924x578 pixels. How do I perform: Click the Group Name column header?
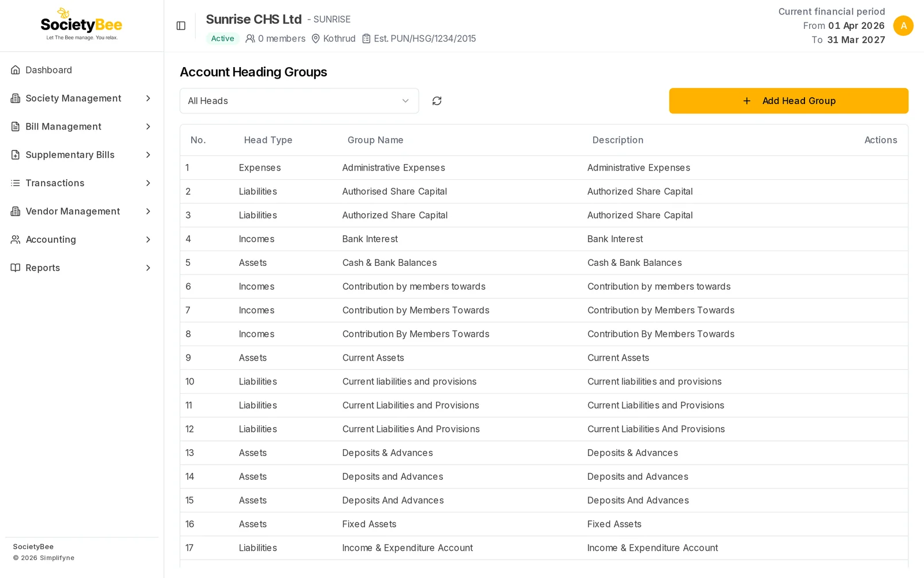coord(375,140)
